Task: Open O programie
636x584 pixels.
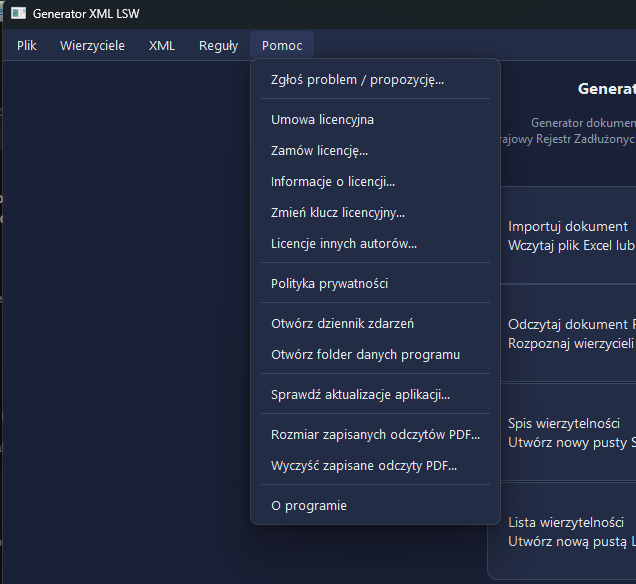Action: pyautogui.click(x=376, y=506)
